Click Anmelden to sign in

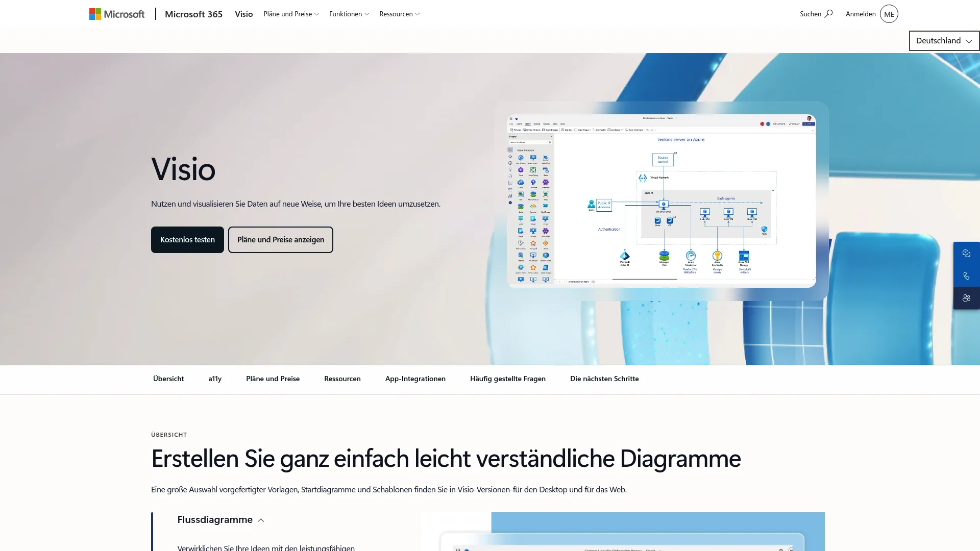(x=861, y=14)
